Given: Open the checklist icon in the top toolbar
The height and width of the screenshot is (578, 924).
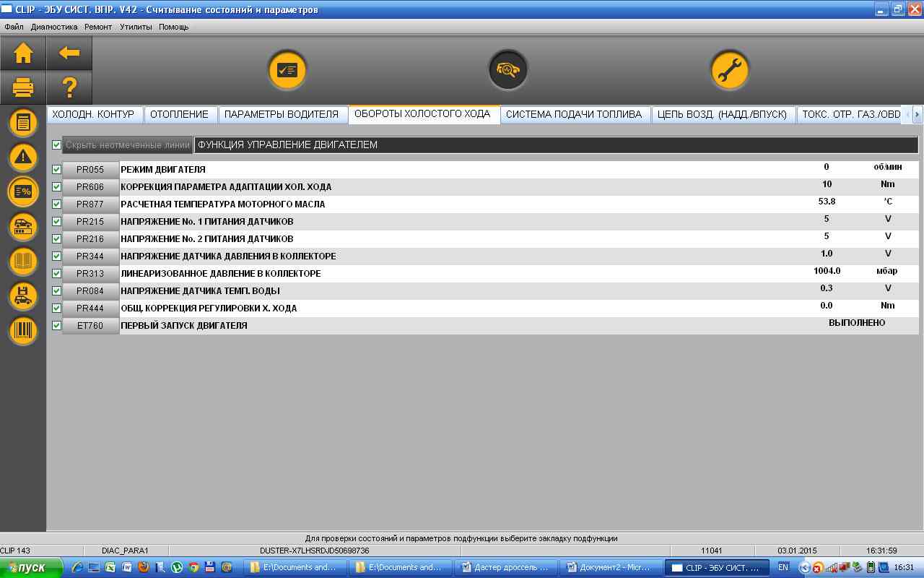Looking at the screenshot, I should point(287,70).
